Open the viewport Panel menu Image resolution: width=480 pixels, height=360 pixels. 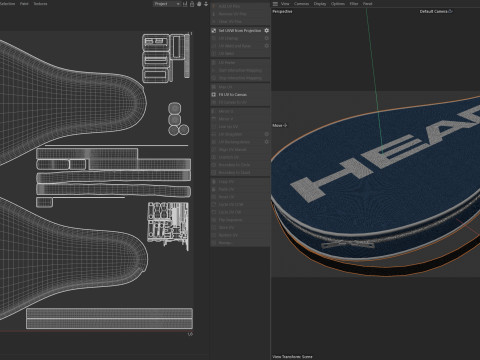click(367, 4)
